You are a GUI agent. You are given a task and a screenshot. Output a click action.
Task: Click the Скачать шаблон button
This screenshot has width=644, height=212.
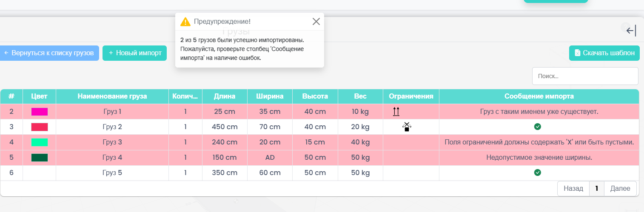click(x=604, y=53)
